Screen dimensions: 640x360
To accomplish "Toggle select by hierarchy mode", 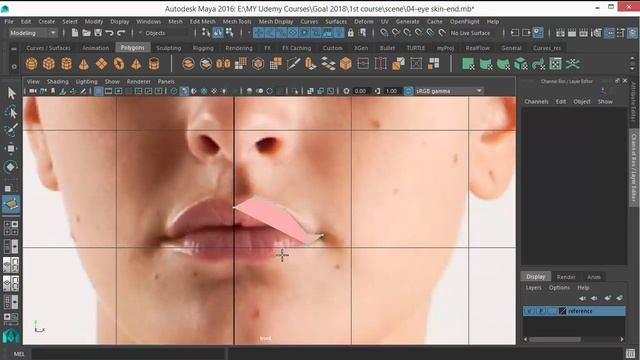I will coord(206,33).
